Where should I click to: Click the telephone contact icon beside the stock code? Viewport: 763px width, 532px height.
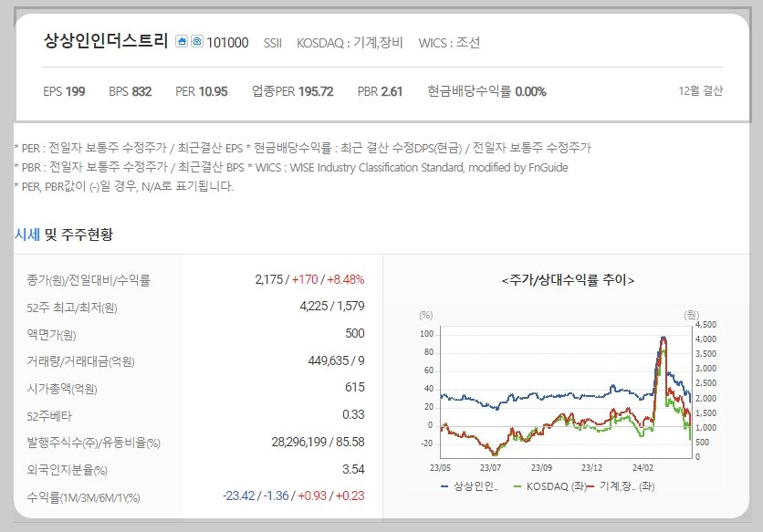[196, 41]
